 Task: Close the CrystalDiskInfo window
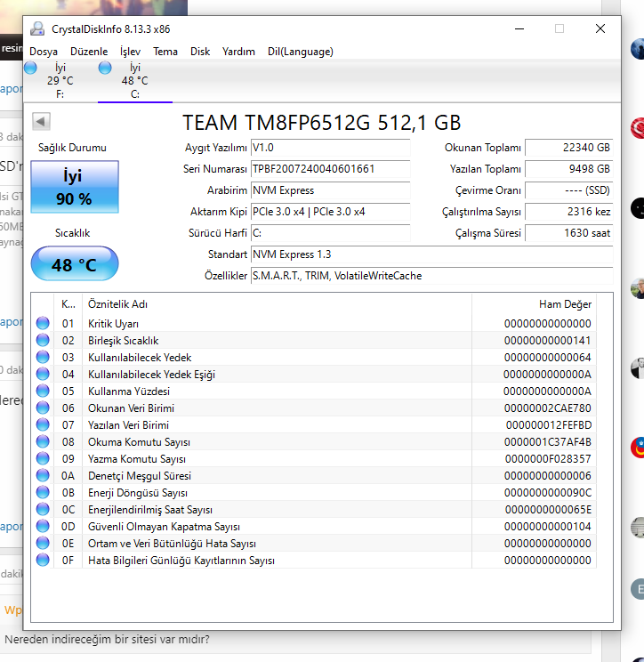click(600, 28)
